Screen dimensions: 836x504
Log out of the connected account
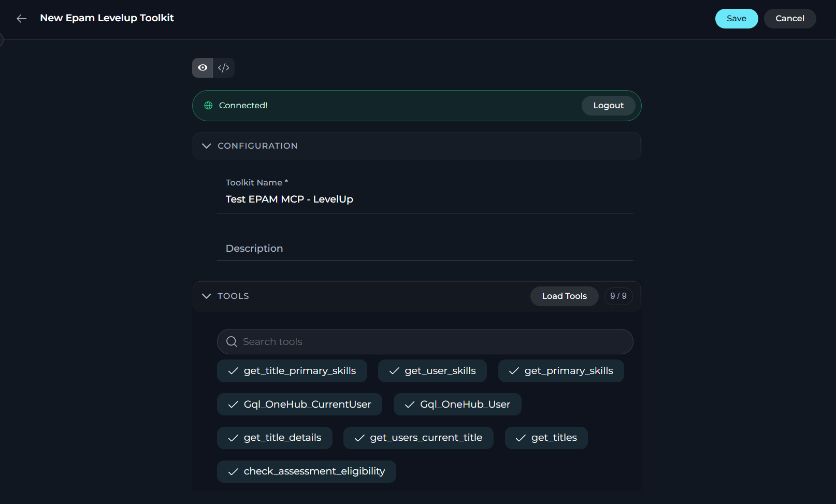click(x=609, y=106)
